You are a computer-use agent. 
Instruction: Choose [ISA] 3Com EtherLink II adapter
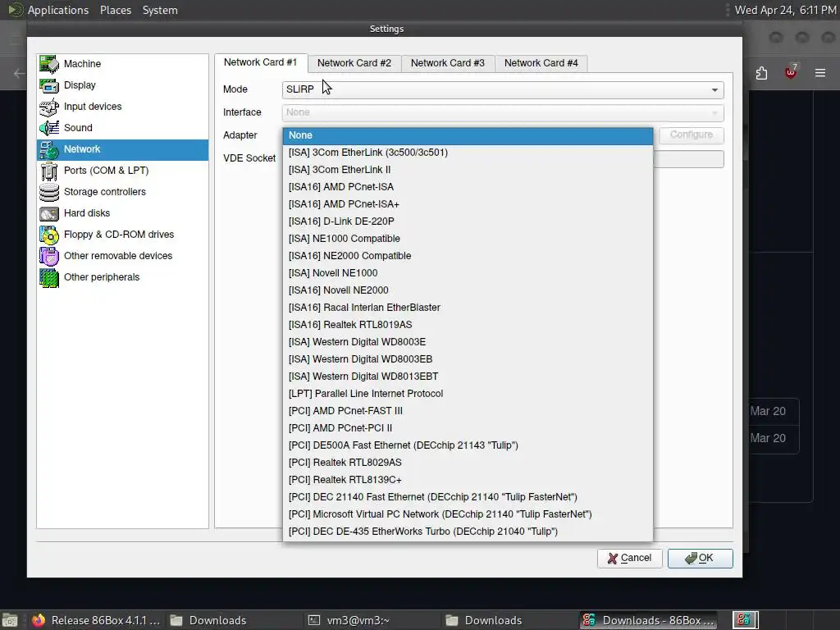pyautogui.click(x=468, y=170)
